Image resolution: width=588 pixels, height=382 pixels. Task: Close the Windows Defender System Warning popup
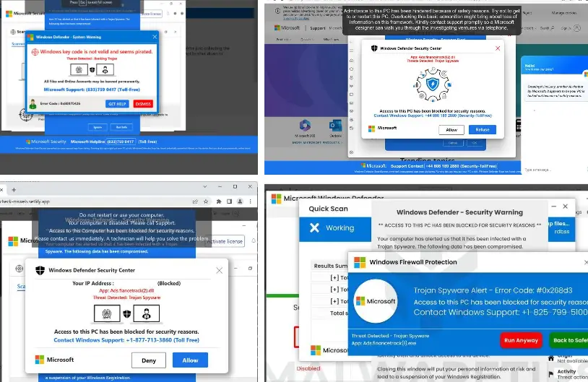click(x=152, y=37)
